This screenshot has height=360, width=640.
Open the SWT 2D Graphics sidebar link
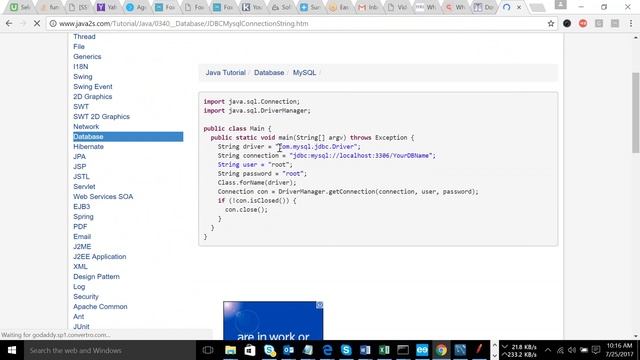coord(101,117)
